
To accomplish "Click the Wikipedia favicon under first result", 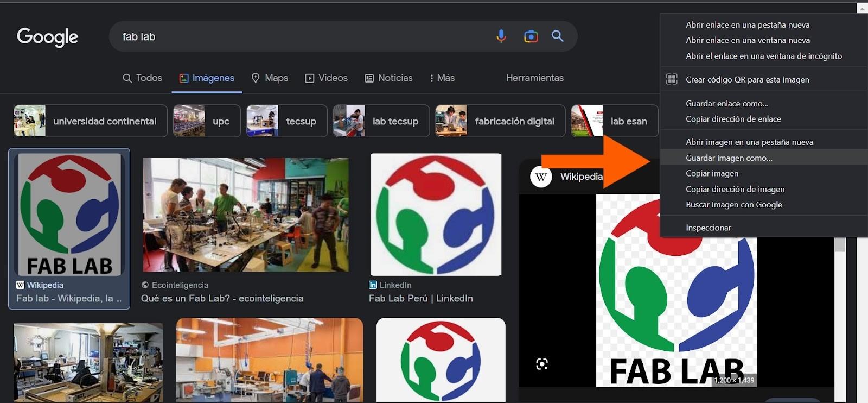I will (20, 285).
